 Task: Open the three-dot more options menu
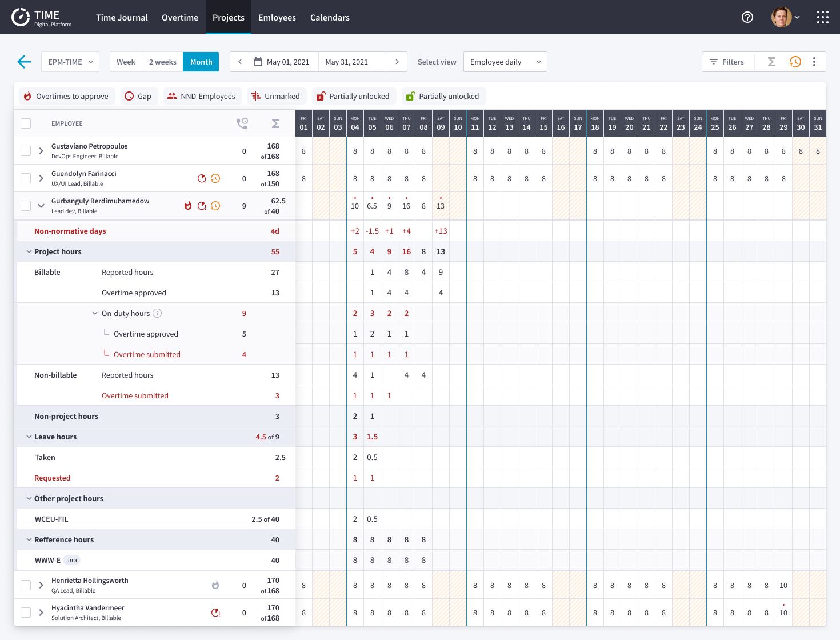click(x=814, y=62)
